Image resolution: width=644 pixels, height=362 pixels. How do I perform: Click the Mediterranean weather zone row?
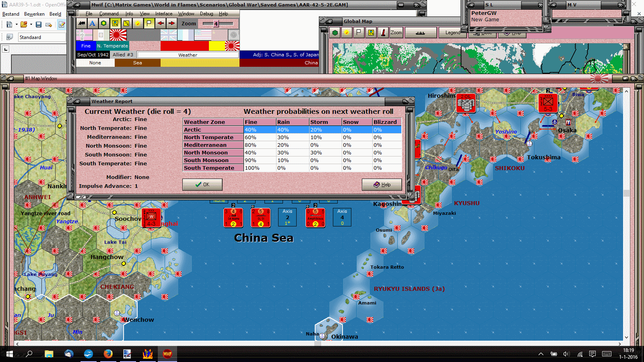pyautogui.click(x=292, y=145)
